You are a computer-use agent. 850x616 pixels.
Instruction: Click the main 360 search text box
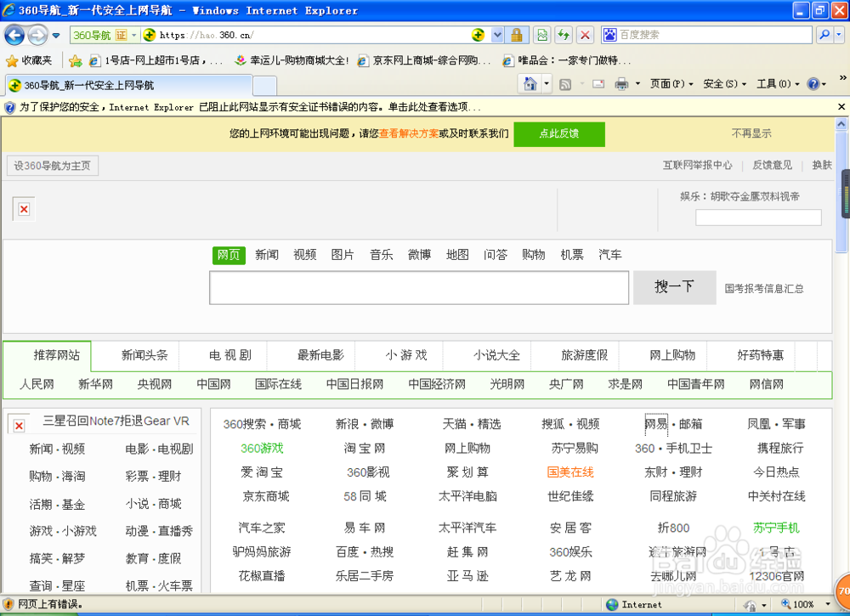418,288
